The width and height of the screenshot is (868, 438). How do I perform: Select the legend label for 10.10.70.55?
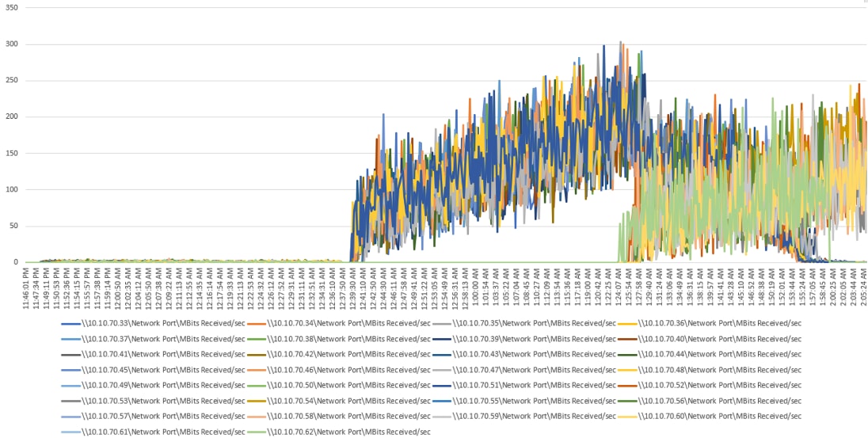[524, 400]
